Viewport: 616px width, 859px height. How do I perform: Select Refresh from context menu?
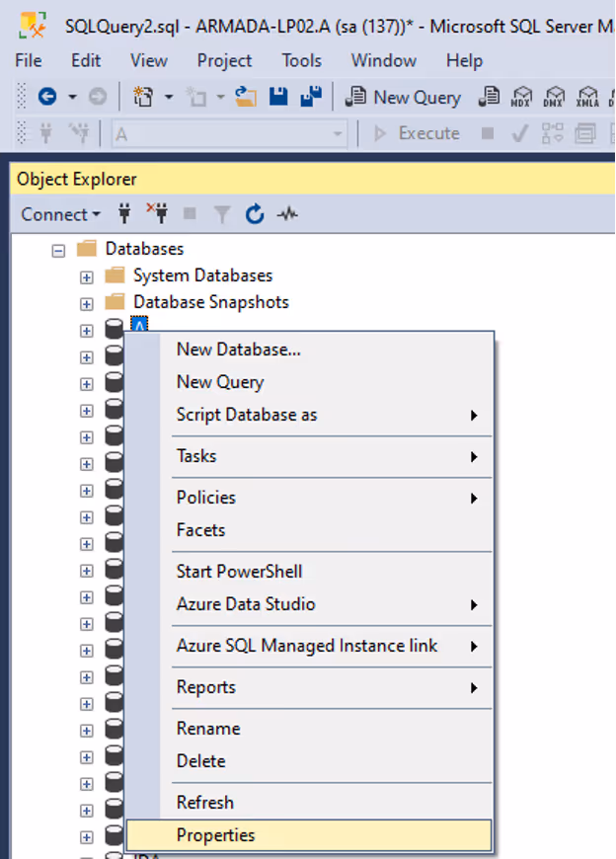click(309, 803)
